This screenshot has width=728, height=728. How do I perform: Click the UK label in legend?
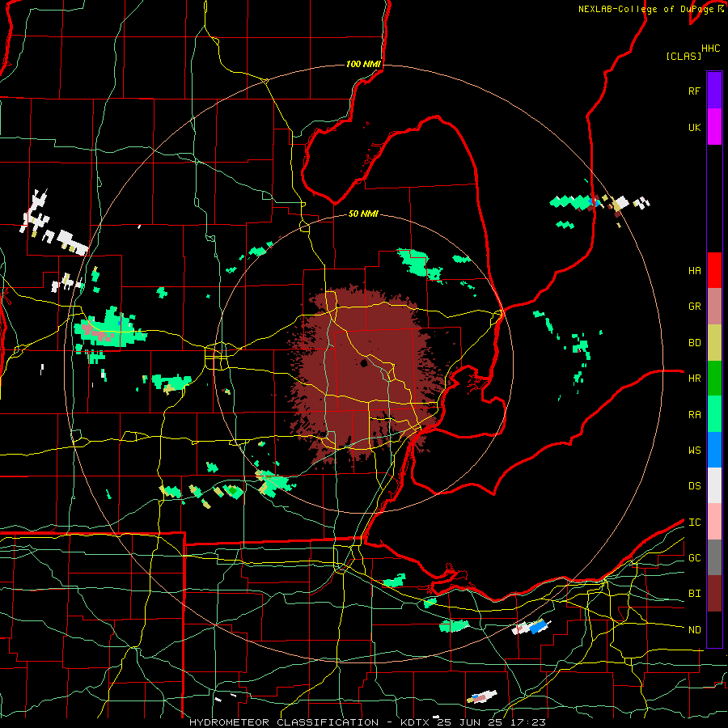point(694,128)
